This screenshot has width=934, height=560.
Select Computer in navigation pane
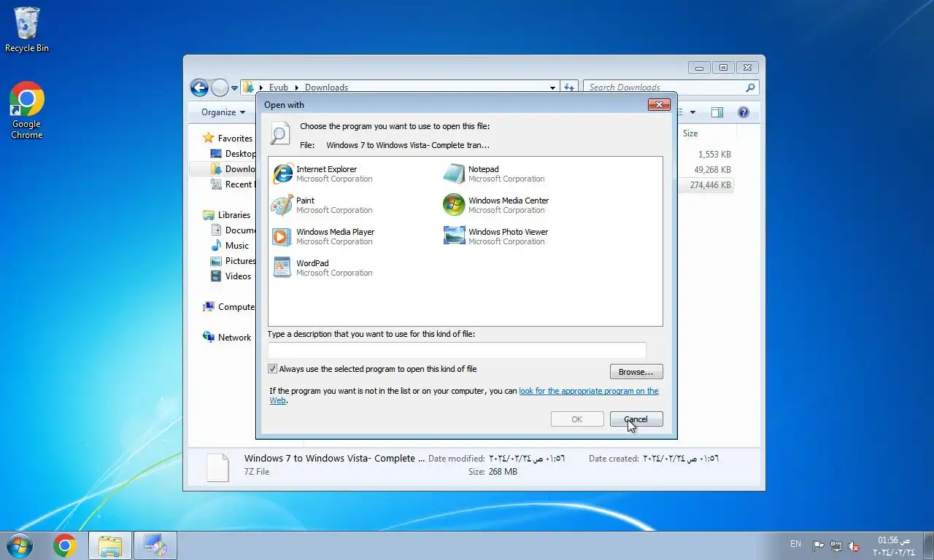click(x=229, y=307)
